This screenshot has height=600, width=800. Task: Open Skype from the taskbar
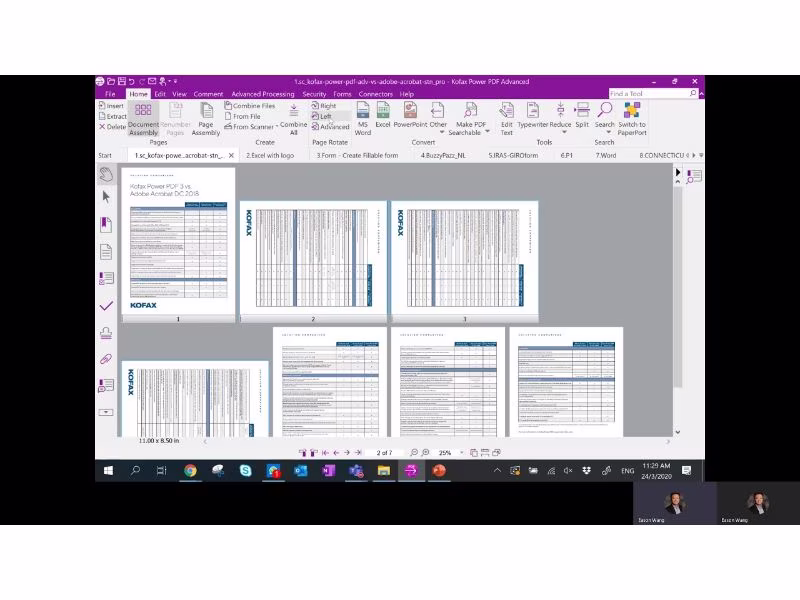[245, 471]
